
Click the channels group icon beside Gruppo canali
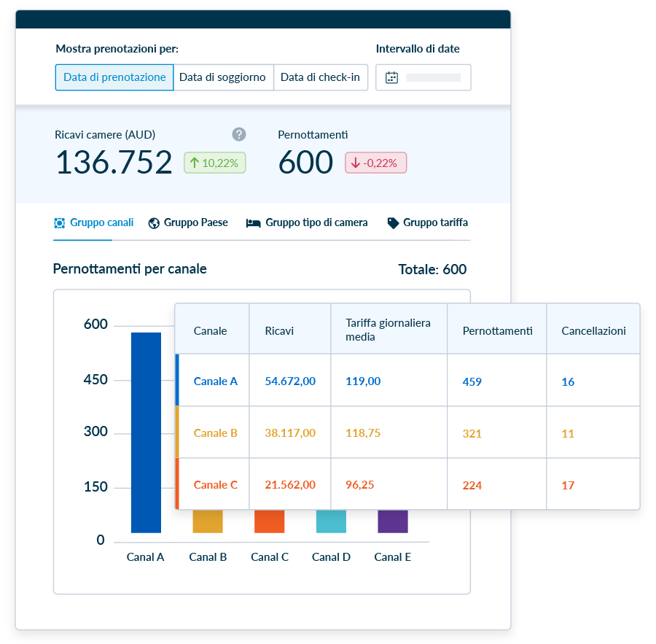60,222
